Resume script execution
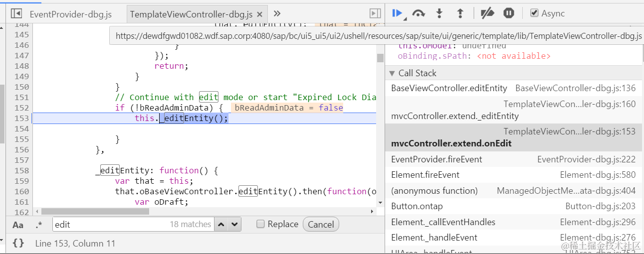Viewport: 644px width, 254px height. 398,13
